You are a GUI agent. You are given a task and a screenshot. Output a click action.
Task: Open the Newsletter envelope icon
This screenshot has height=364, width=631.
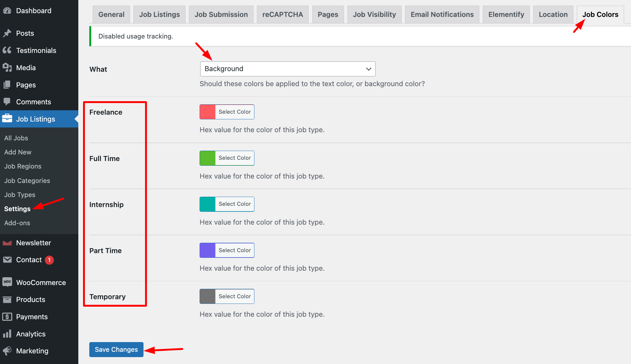coord(8,243)
